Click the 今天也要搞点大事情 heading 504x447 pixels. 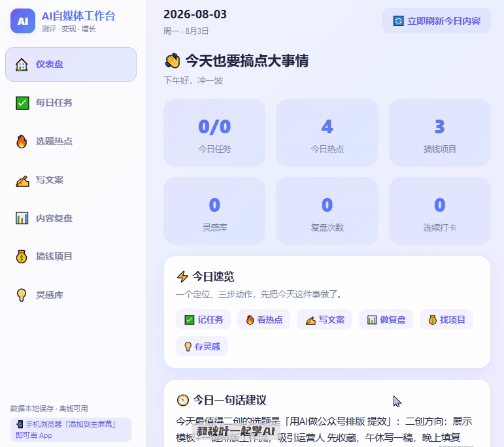click(247, 61)
